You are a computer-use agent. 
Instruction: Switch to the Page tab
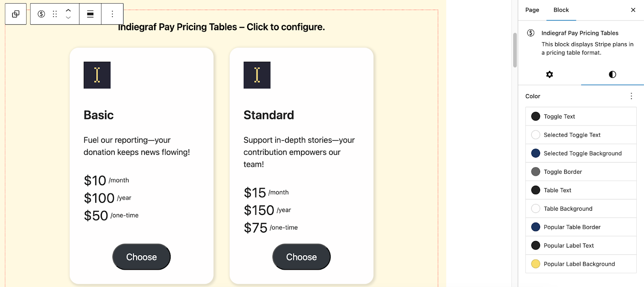coord(532,10)
